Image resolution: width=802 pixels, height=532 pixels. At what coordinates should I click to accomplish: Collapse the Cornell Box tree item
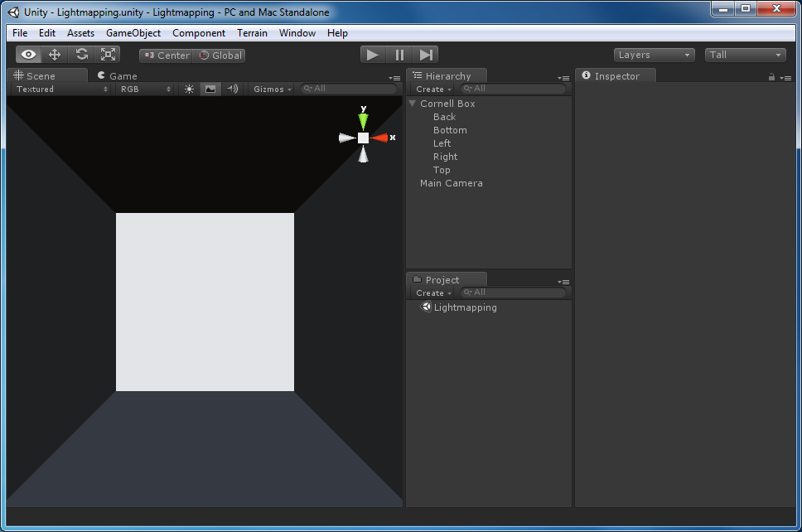[413, 104]
